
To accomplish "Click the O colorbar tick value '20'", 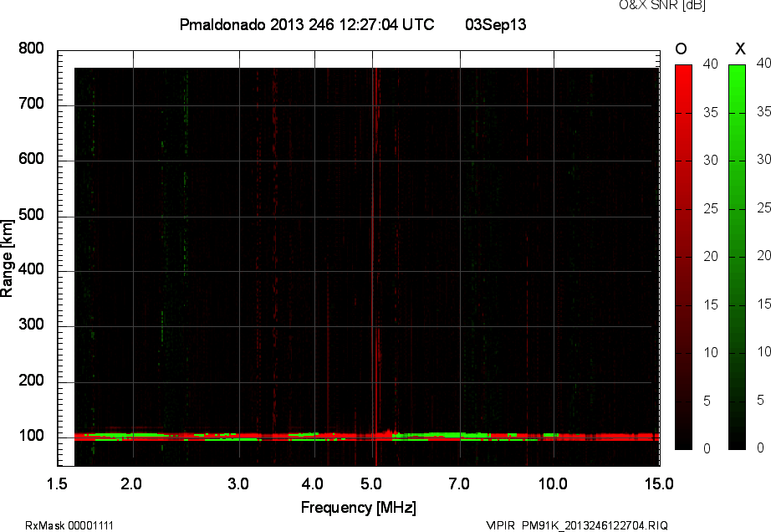I will (x=711, y=256).
